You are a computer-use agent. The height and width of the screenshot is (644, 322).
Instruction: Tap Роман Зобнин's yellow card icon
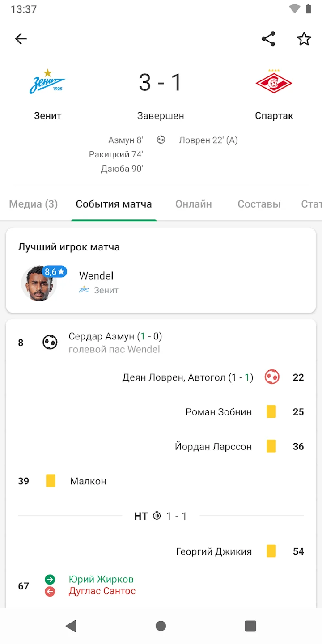pos(271,411)
